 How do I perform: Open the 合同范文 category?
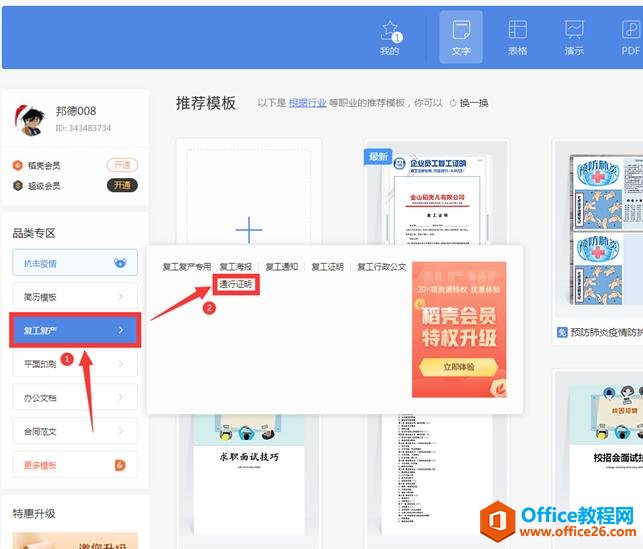75,431
